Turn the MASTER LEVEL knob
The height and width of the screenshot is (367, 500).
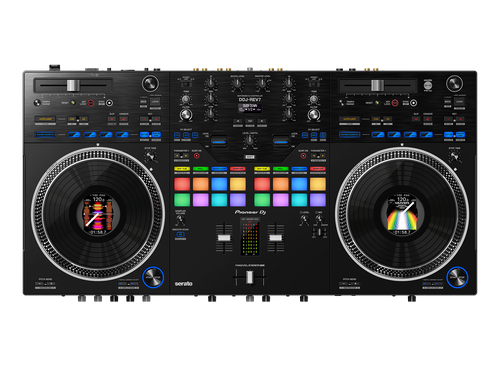coord(262,84)
